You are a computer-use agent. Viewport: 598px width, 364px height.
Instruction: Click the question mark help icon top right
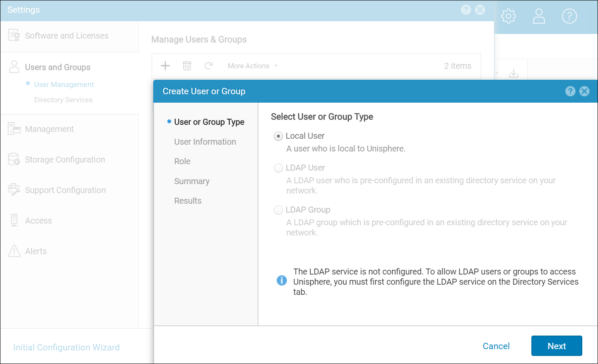pos(569,17)
